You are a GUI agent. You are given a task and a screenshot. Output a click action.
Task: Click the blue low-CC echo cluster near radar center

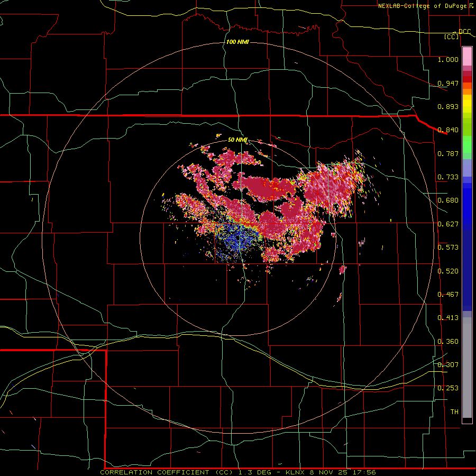[239, 239]
